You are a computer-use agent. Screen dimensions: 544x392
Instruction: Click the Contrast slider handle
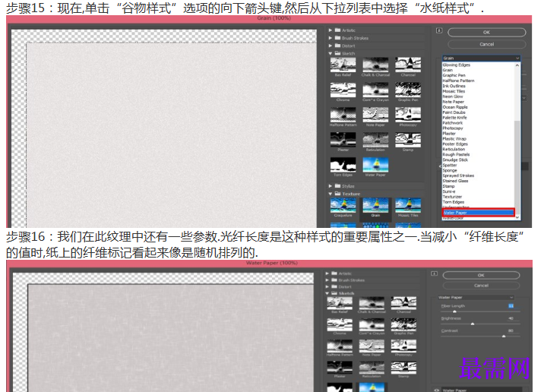(504, 336)
